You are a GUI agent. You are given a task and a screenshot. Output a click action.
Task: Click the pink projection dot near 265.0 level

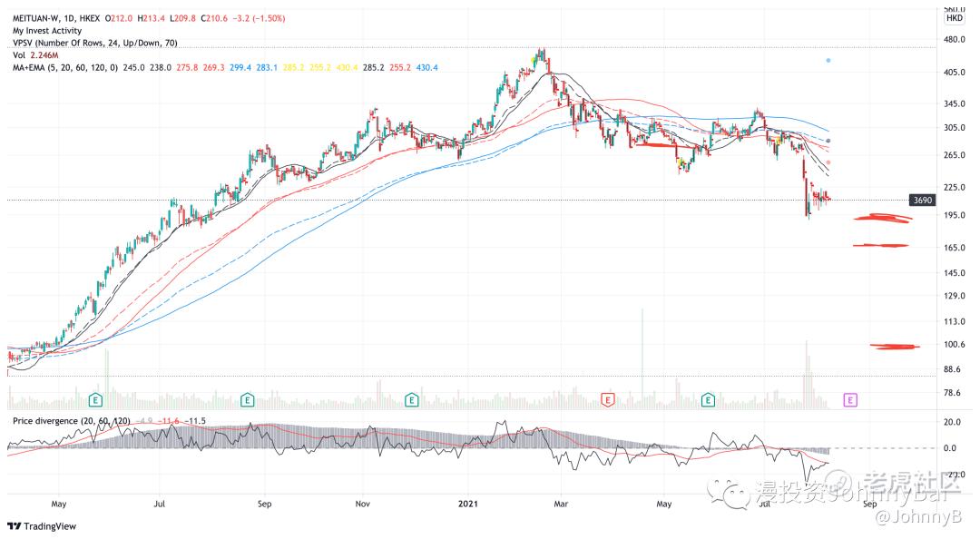pos(828,162)
